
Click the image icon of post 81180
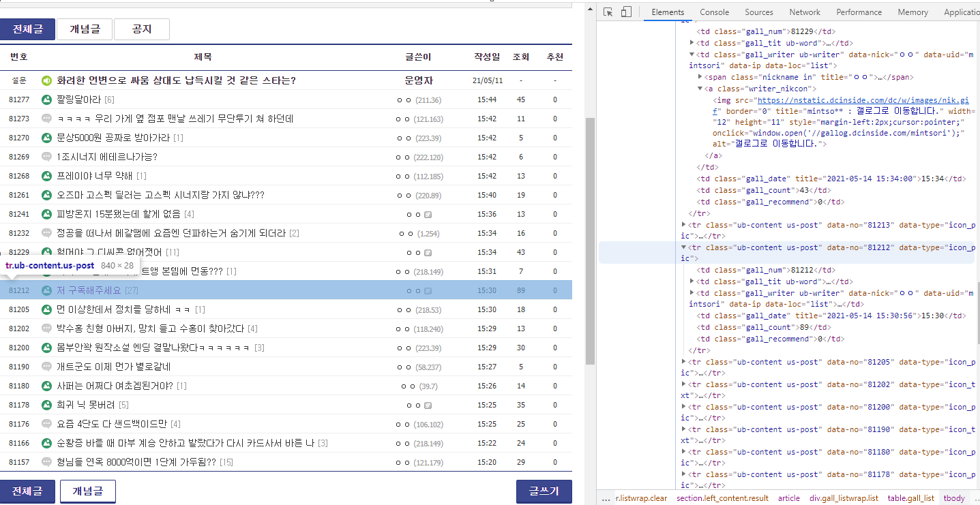[x=46, y=386]
